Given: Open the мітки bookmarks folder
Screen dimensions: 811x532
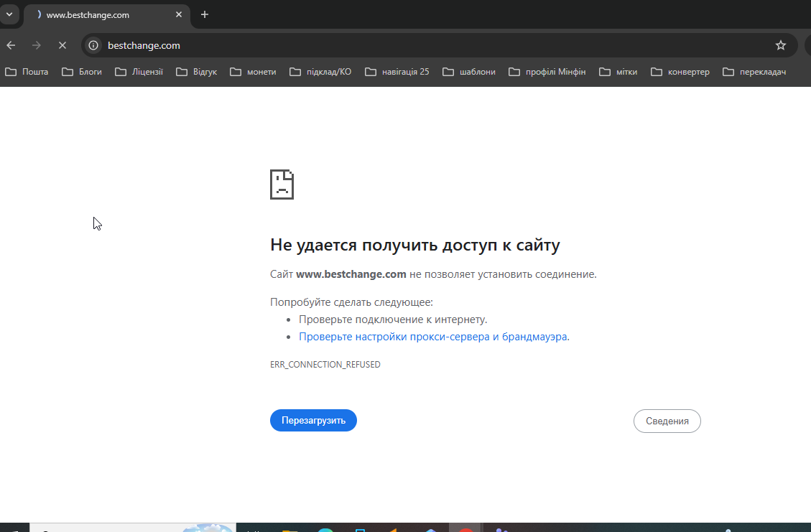Looking at the screenshot, I should (618, 72).
